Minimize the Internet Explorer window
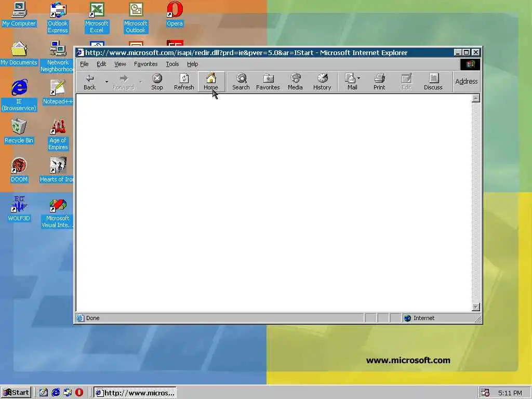The width and height of the screenshot is (532, 399). [458, 52]
